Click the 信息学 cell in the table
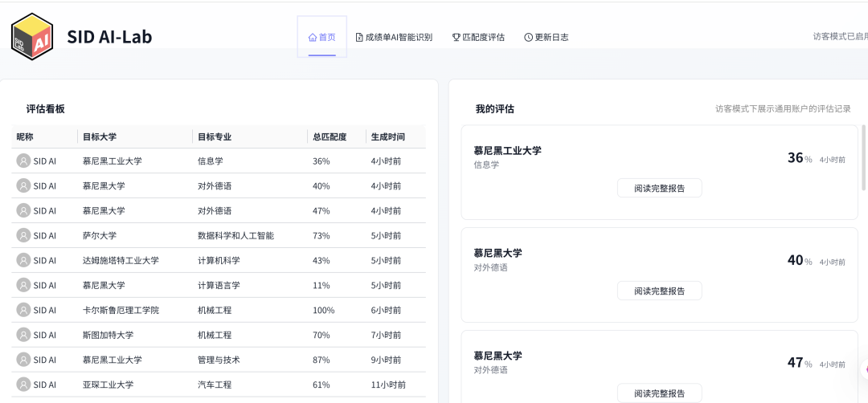Viewport: 868px width, 403px height. [211, 161]
